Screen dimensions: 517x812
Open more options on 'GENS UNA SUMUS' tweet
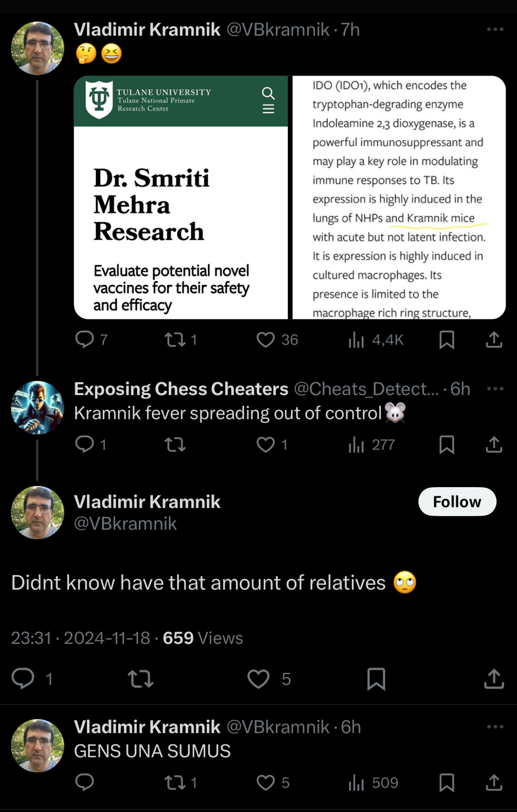[495, 727]
